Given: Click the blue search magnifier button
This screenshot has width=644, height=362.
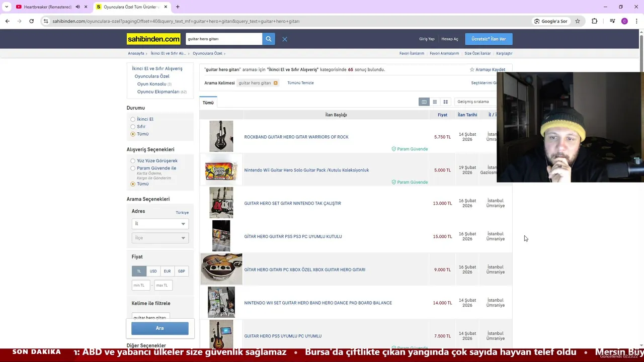Looking at the screenshot, I should pyautogui.click(x=269, y=39).
